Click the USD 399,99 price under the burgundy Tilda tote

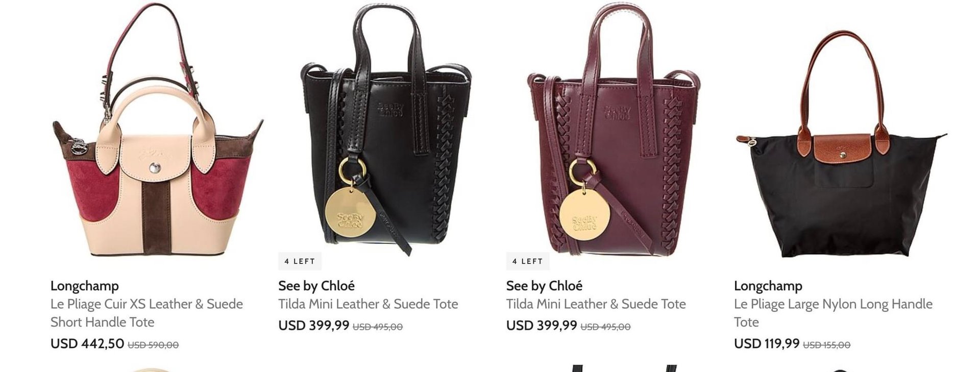pyautogui.click(x=542, y=326)
